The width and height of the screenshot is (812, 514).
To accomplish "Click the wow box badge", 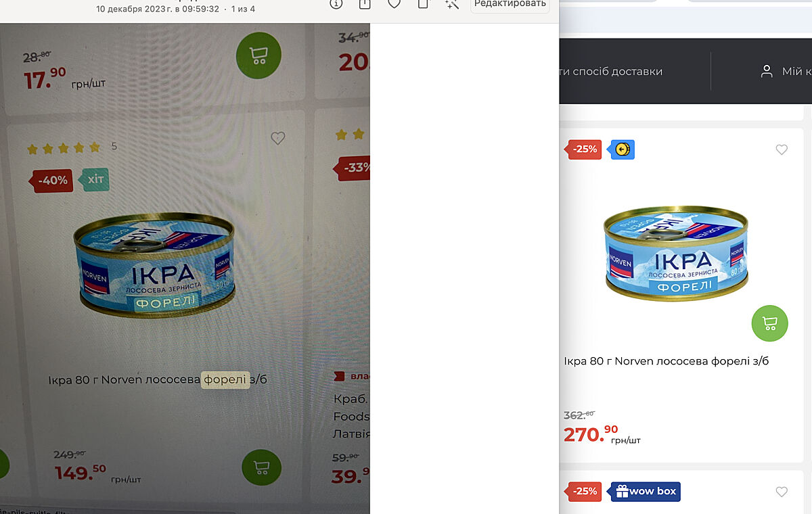I will (646, 492).
